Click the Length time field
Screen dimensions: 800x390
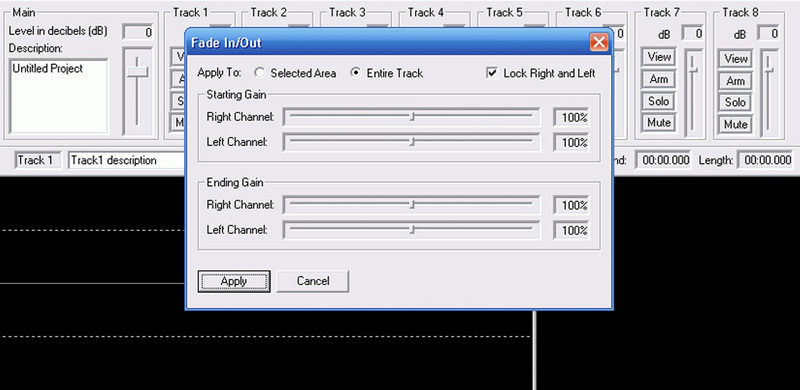pos(765,160)
